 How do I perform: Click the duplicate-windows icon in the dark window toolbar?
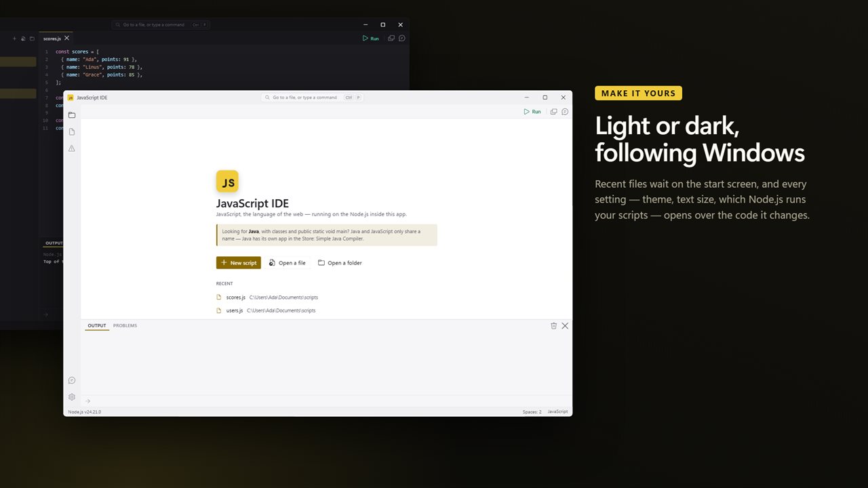coord(391,39)
